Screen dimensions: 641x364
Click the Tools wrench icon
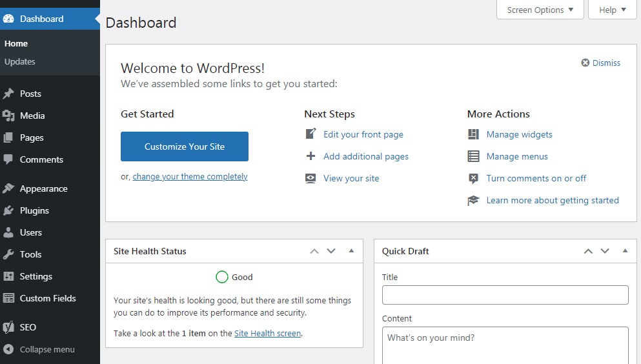click(x=8, y=254)
